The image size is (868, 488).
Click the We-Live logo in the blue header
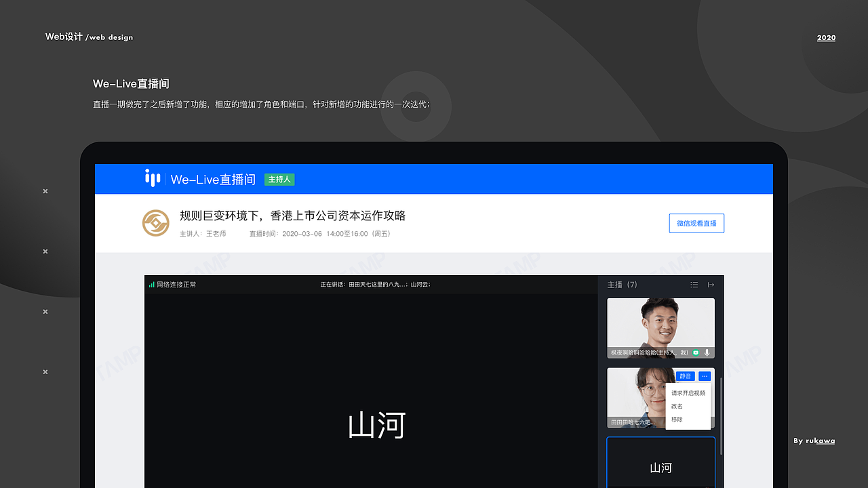tap(153, 178)
